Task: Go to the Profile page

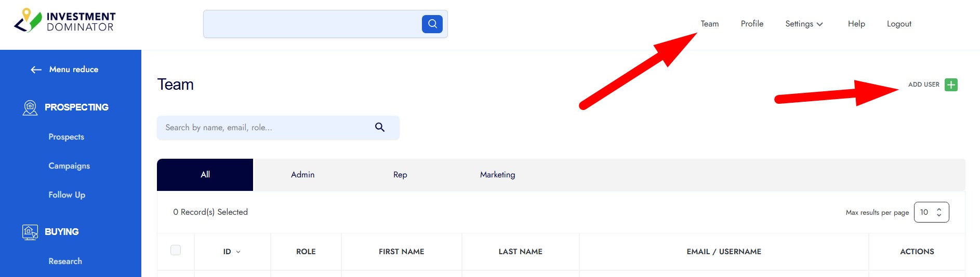Action: click(752, 24)
